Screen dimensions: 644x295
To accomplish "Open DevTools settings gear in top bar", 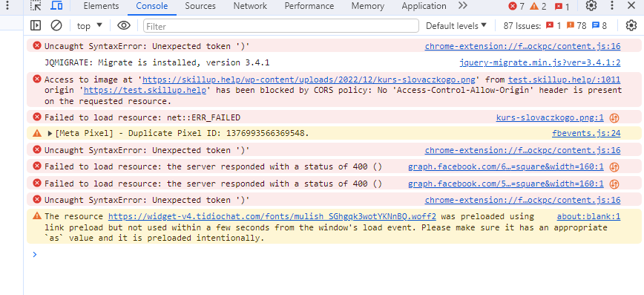I will tap(591, 6).
